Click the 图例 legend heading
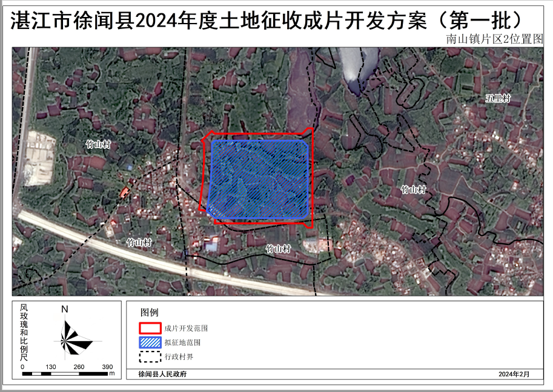553x392 pixels. pyautogui.click(x=149, y=312)
